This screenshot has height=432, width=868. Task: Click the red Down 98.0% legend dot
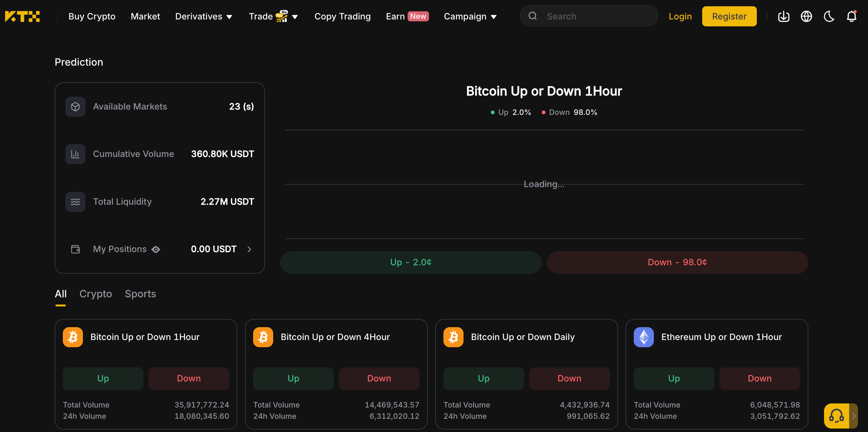[543, 112]
